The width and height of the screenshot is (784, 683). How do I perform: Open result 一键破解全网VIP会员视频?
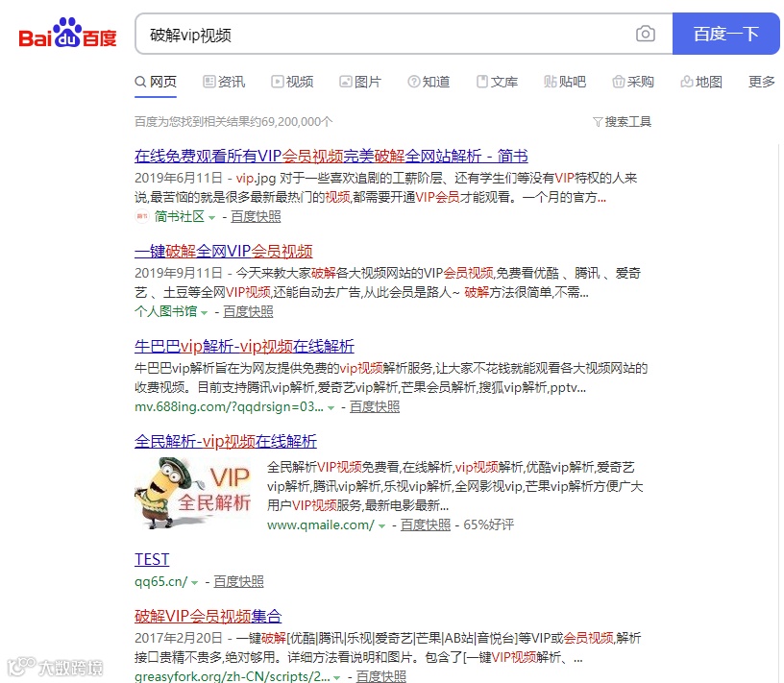pos(224,252)
